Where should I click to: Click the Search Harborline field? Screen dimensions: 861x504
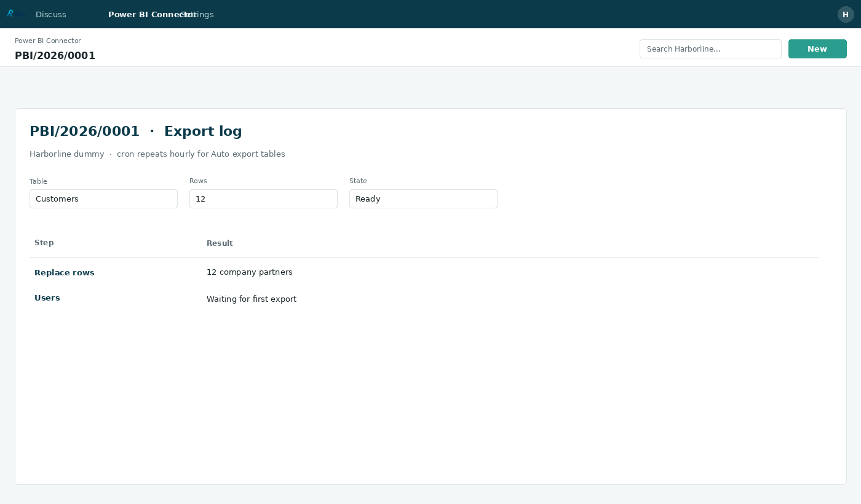[710, 49]
